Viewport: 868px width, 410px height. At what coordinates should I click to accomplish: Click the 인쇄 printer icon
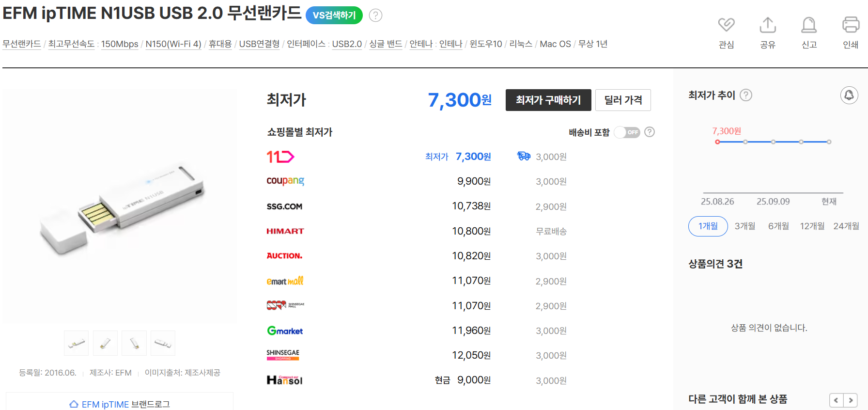[x=851, y=25]
